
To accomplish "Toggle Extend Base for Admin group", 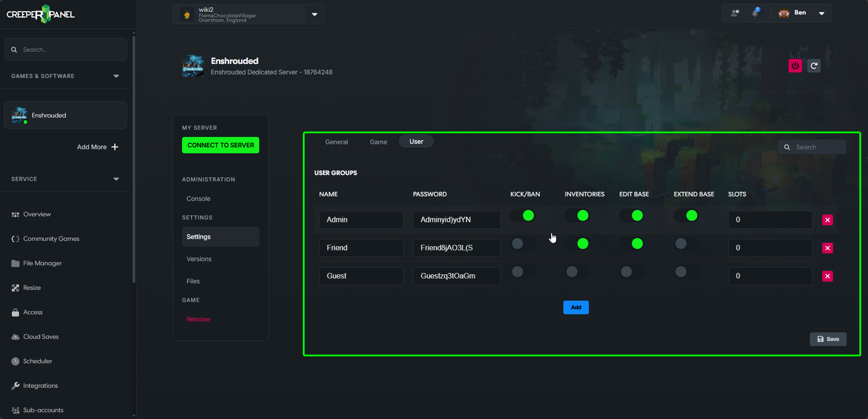I will [x=686, y=215].
